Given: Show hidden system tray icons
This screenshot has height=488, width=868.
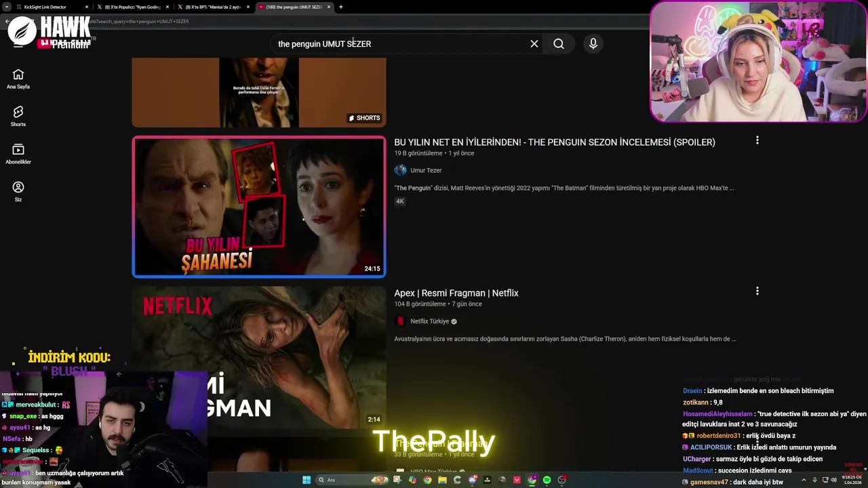Looking at the screenshot, I should [x=802, y=480].
